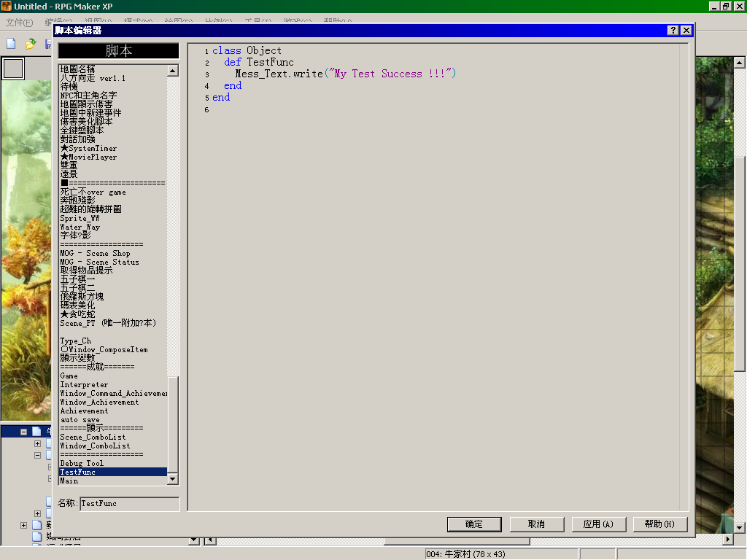747x560 pixels.
Task: Click the 应用(A) button
Action: point(598,524)
